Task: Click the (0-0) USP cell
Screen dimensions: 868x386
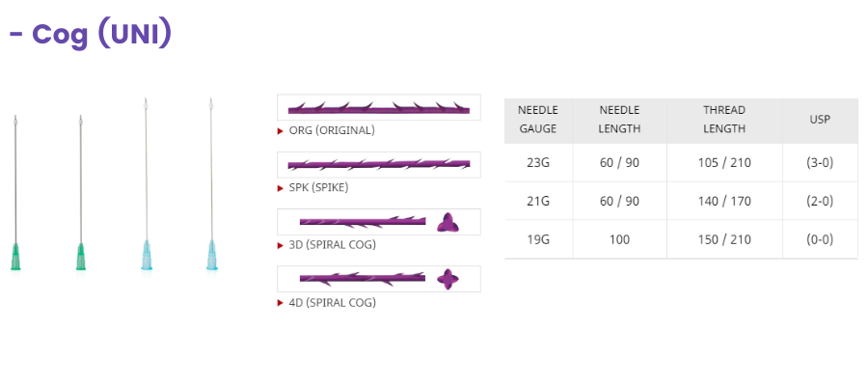Action: (x=820, y=239)
